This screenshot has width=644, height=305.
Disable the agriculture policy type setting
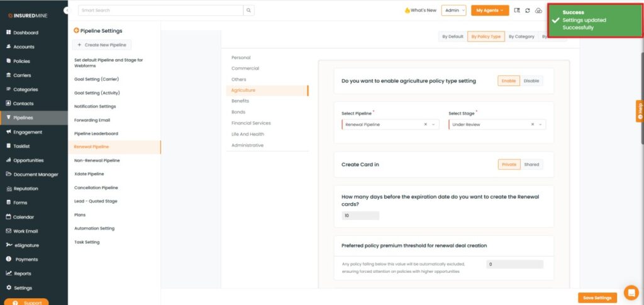(531, 80)
